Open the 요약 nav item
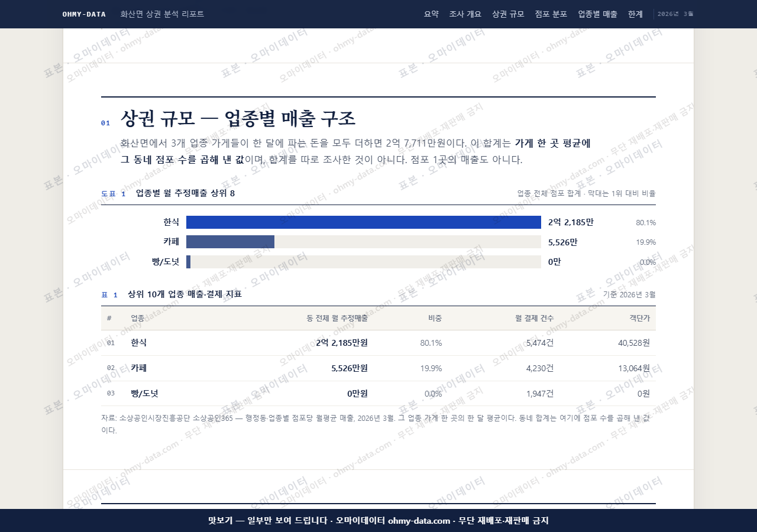757x532 pixels. coord(431,14)
